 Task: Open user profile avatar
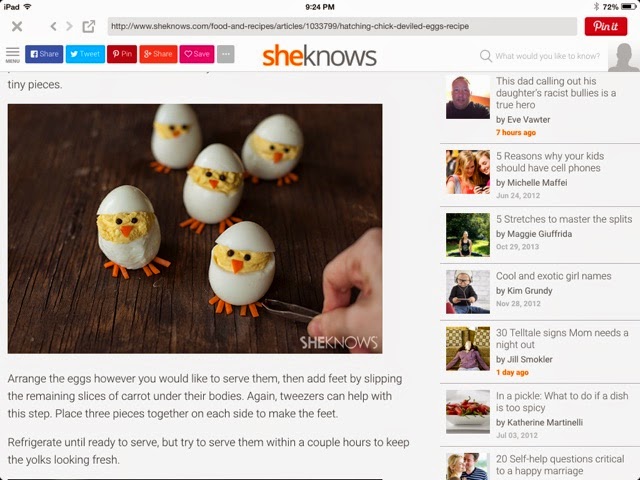[x=624, y=57]
